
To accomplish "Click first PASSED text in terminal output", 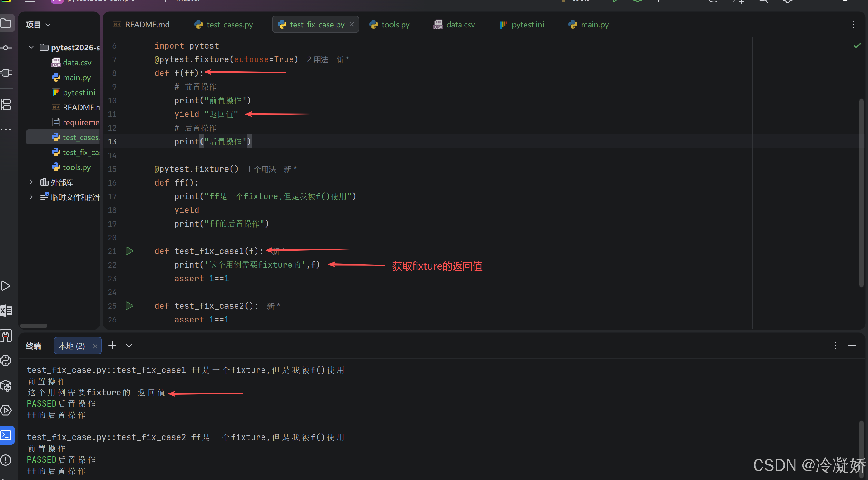I will pyautogui.click(x=41, y=403).
